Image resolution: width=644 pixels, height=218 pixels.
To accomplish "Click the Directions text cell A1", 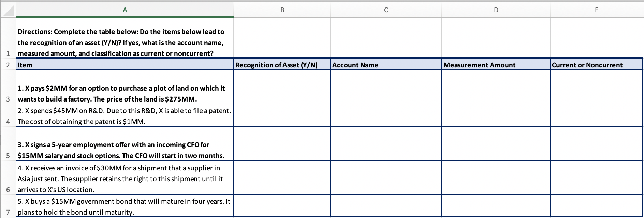I will tap(125, 37).
